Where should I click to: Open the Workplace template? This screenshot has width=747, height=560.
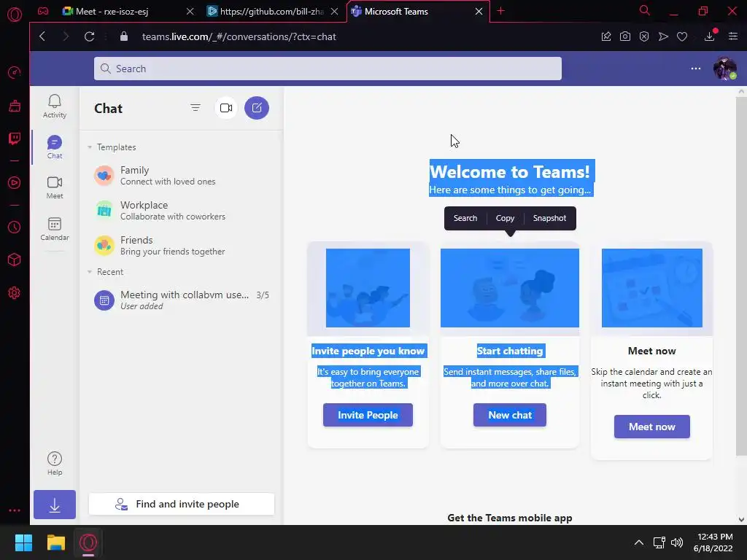coord(182,211)
